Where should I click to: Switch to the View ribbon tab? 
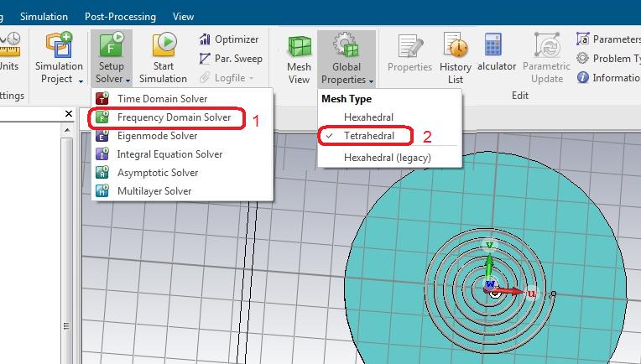[x=183, y=17]
